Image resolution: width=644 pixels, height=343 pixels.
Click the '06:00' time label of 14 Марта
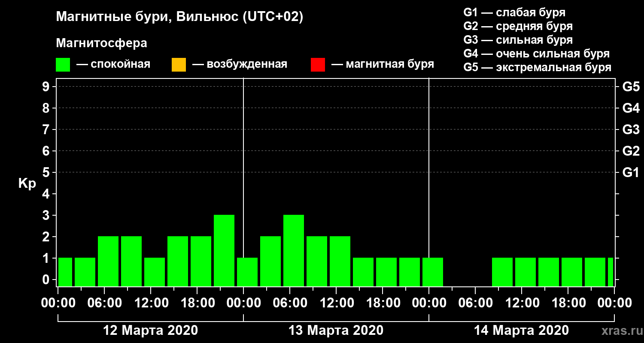tap(475, 303)
